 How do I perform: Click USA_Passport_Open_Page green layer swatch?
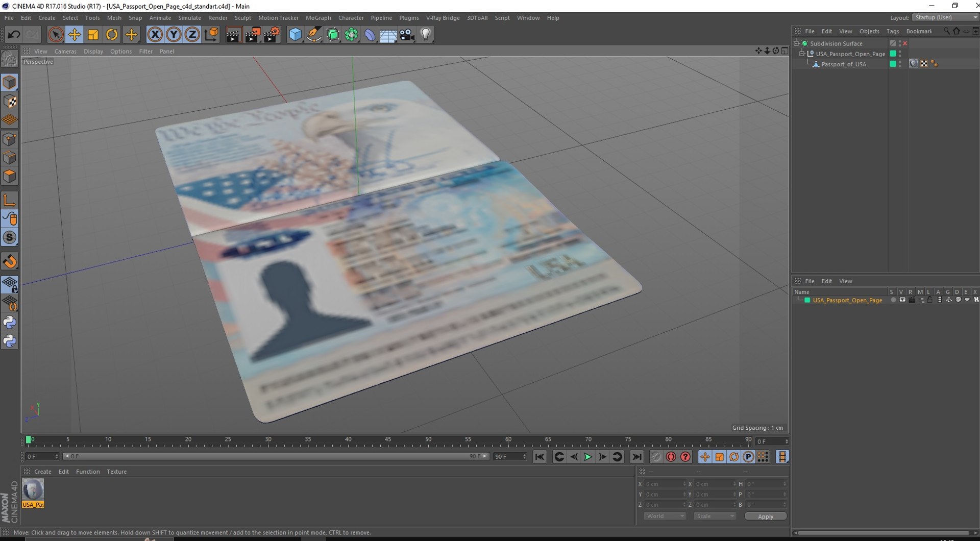[893, 54]
